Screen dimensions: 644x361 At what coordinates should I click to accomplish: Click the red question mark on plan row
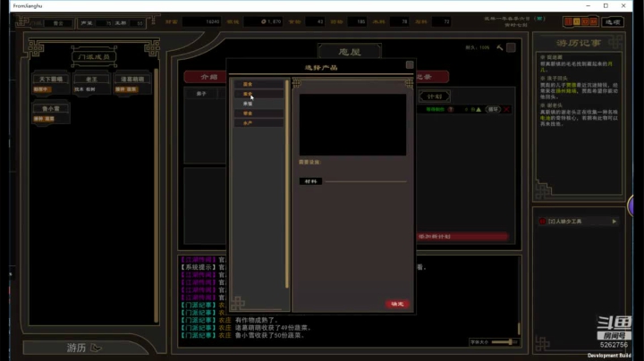point(451,110)
